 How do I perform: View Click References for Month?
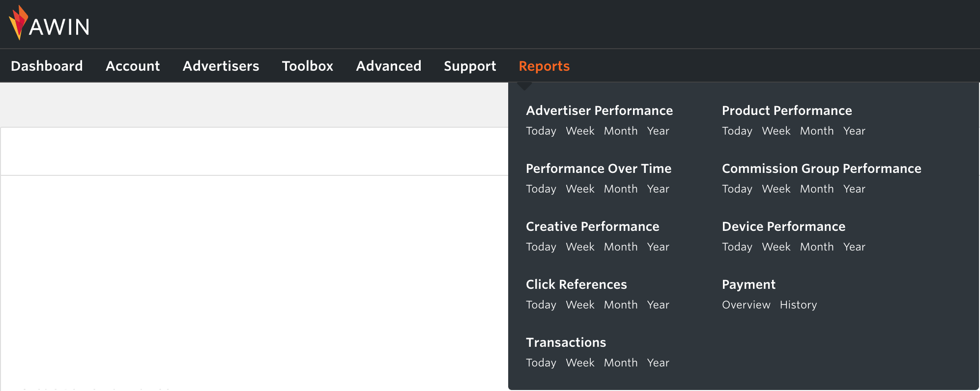[x=621, y=305]
